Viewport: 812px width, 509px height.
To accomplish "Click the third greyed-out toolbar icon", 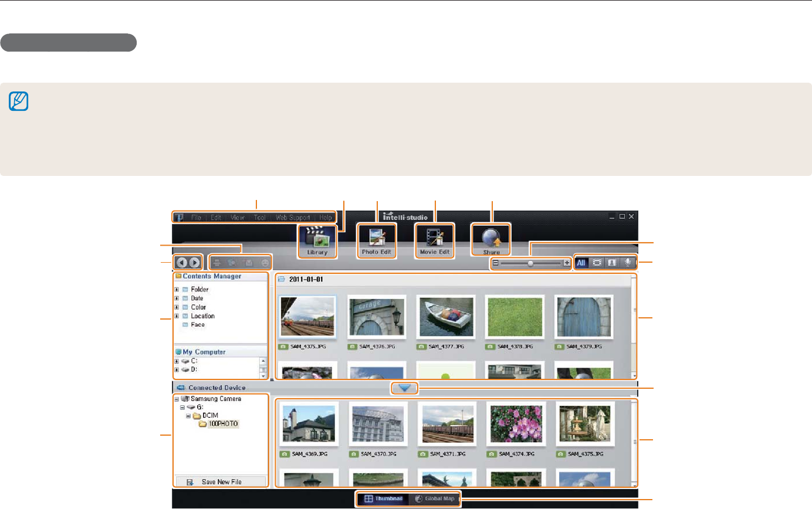I will 249,263.
